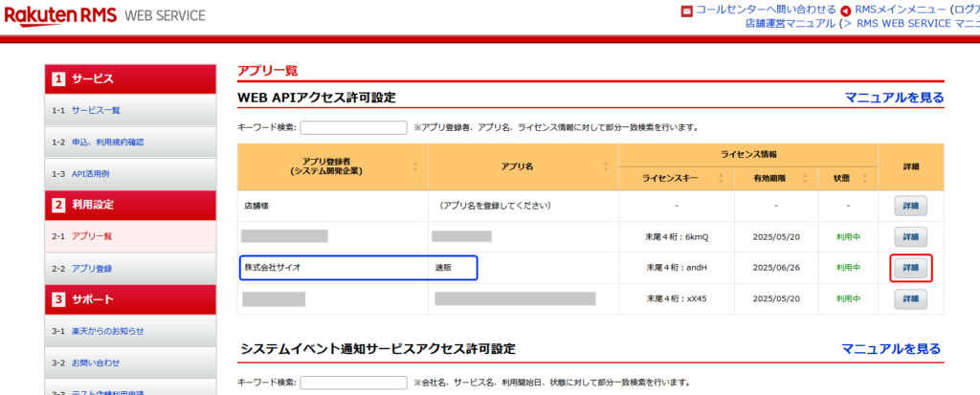Sort by ライセンスキー column arrows
The width and height of the screenshot is (980, 395).
723,179
